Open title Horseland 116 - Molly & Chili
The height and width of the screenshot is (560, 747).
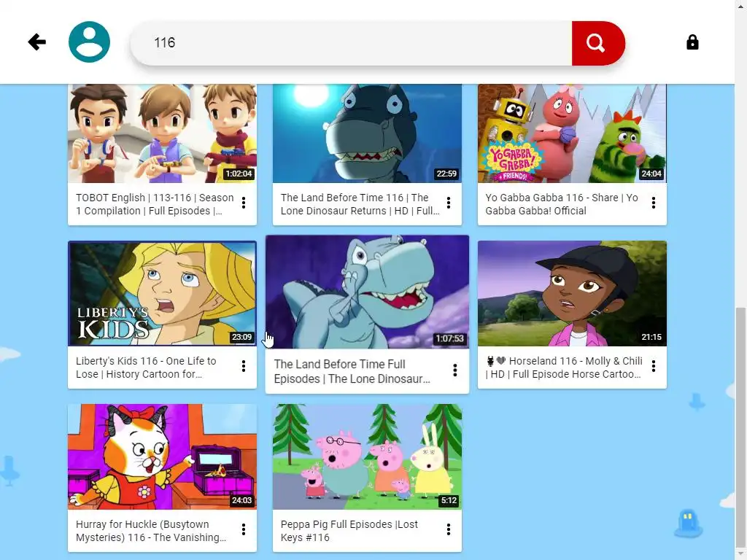(564, 367)
